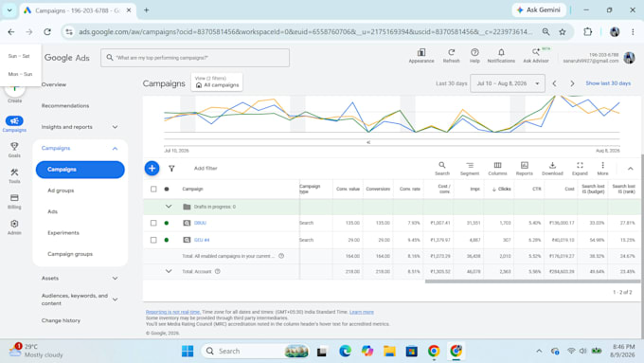Open Appearance settings

click(421, 56)
